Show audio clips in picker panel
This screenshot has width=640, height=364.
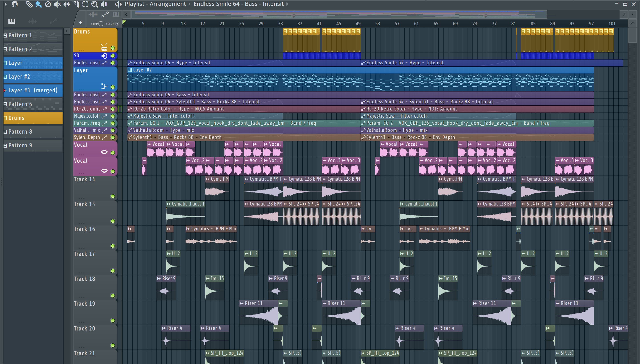[x=32, y=21]
